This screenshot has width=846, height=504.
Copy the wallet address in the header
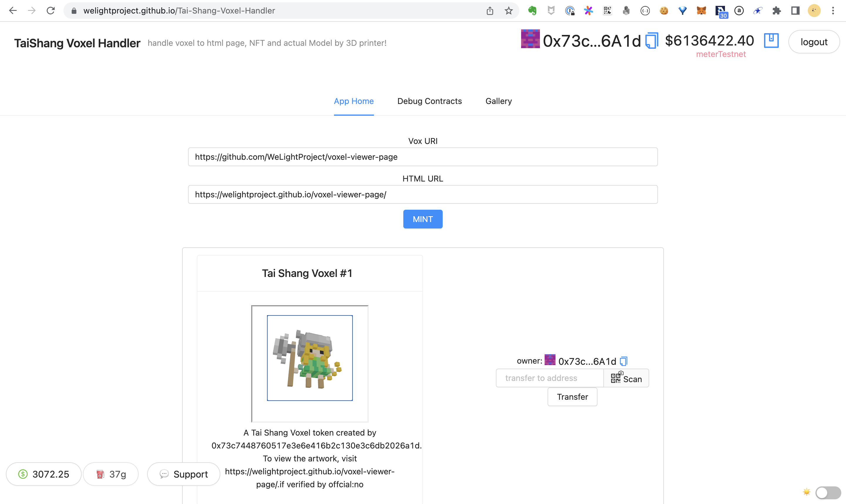tap(652, 41)
